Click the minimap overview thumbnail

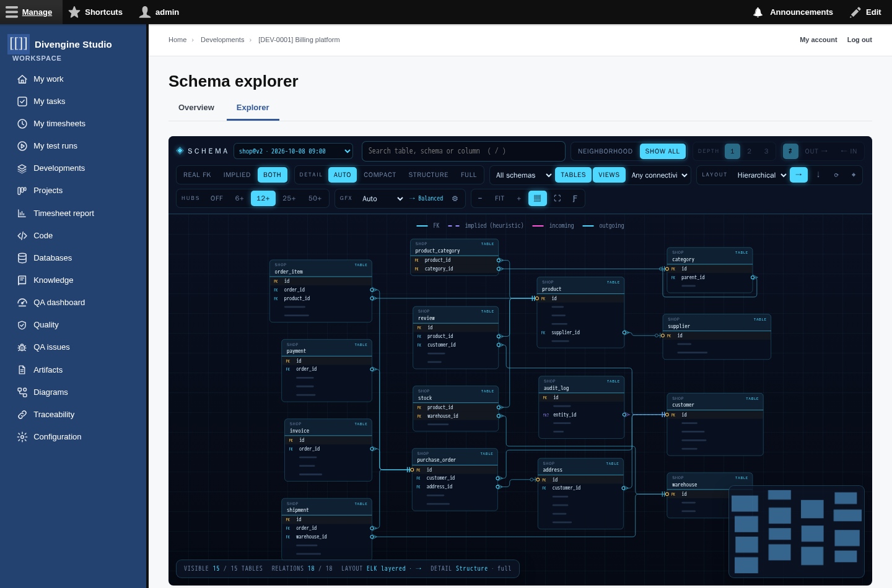pyautogui.click(x=797, y=532)
